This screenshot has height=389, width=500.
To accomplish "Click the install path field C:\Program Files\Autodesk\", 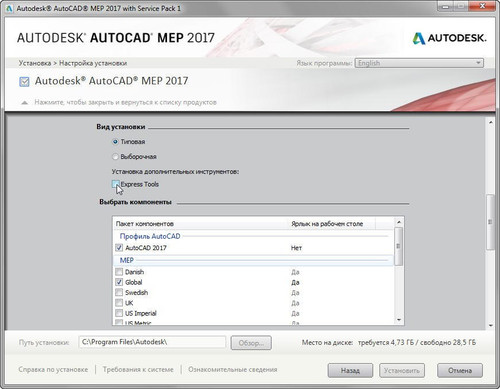I will pos(152,342).
